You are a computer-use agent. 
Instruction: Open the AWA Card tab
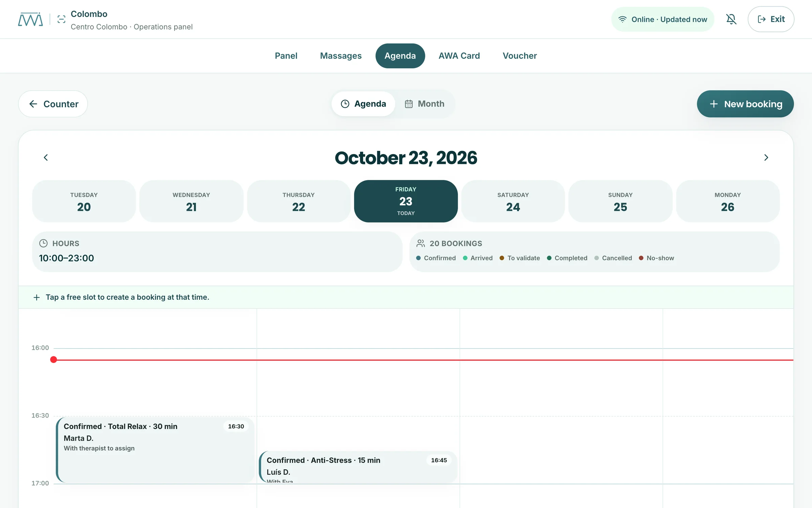[459, 56]
